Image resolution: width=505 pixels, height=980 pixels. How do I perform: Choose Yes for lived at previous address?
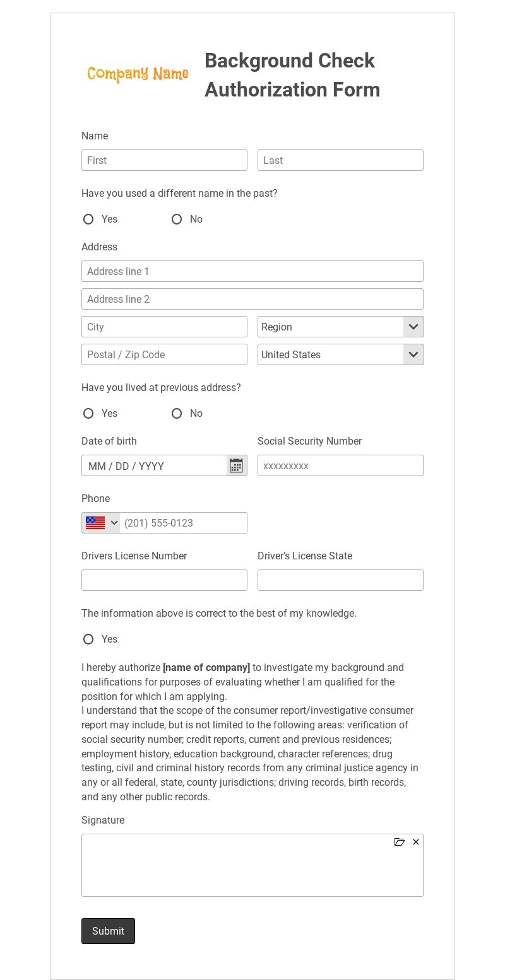pos(88,414)
